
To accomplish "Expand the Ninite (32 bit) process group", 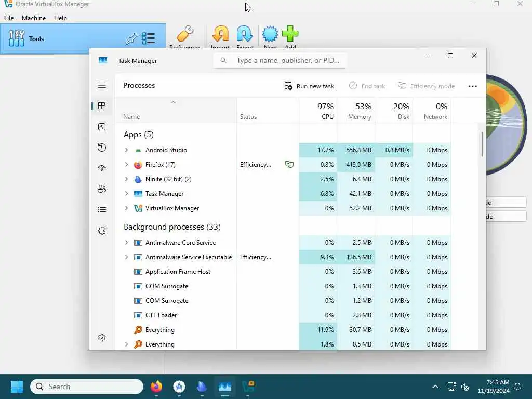I will pyautogui.click(x=127, y=179).
